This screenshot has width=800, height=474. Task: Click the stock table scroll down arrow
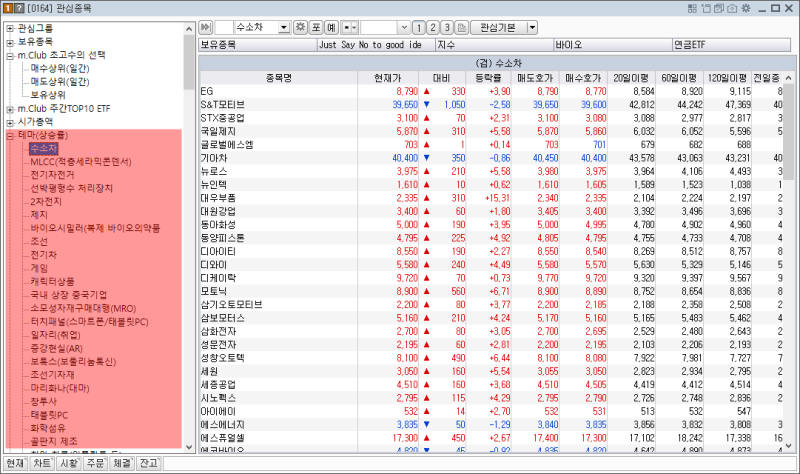click(x=789, y=446)
